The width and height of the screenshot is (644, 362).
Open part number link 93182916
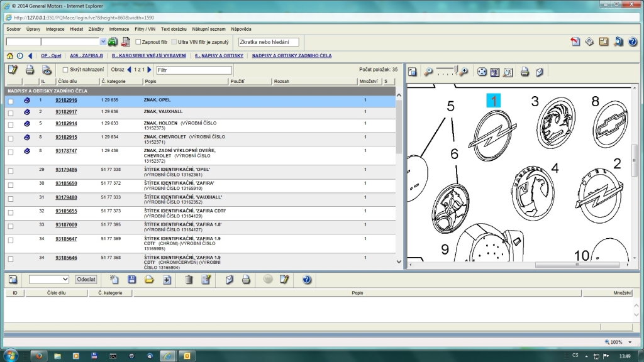66,100
